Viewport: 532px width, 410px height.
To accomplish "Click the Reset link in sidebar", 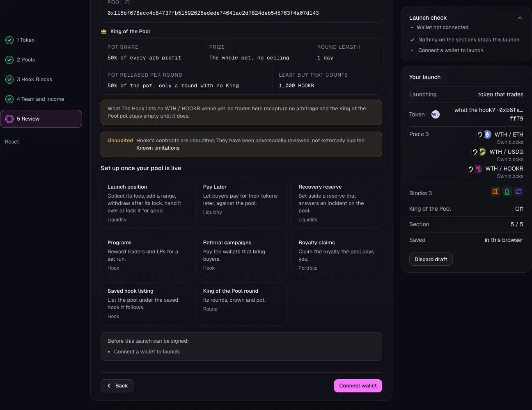I will click(x=12, y=142).
